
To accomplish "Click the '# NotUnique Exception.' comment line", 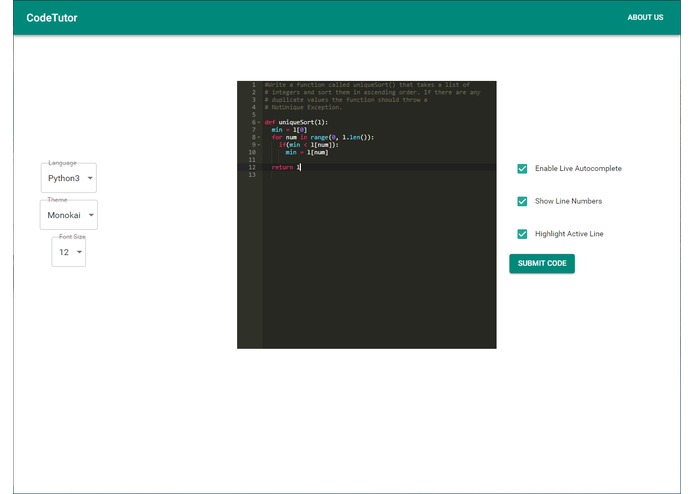I will [303, 107].
